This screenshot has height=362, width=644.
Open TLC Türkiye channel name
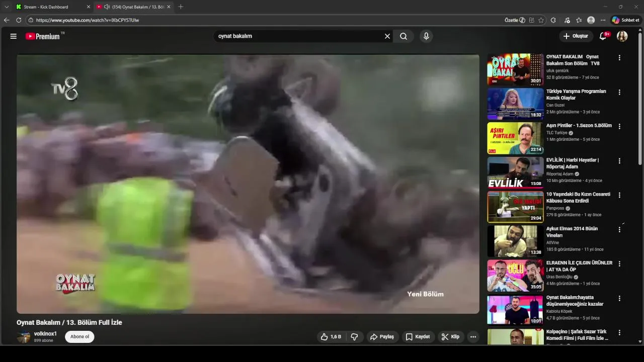(557, 133)
